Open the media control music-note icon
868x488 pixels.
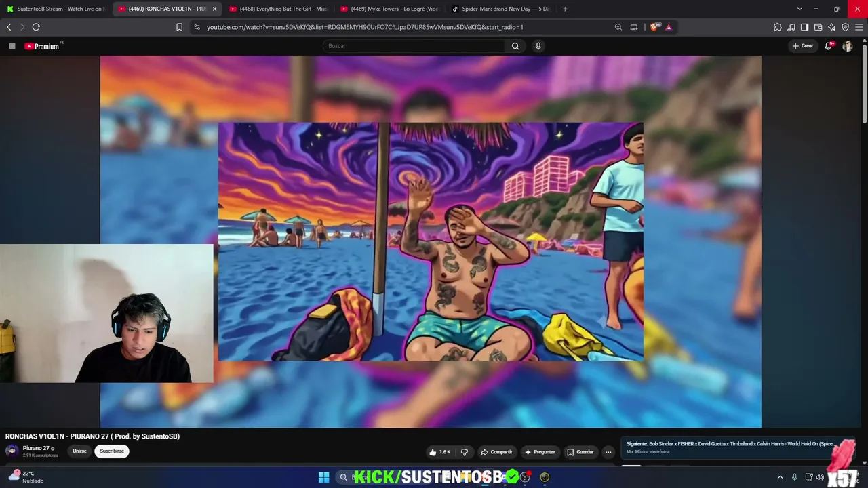coord(791,27)
